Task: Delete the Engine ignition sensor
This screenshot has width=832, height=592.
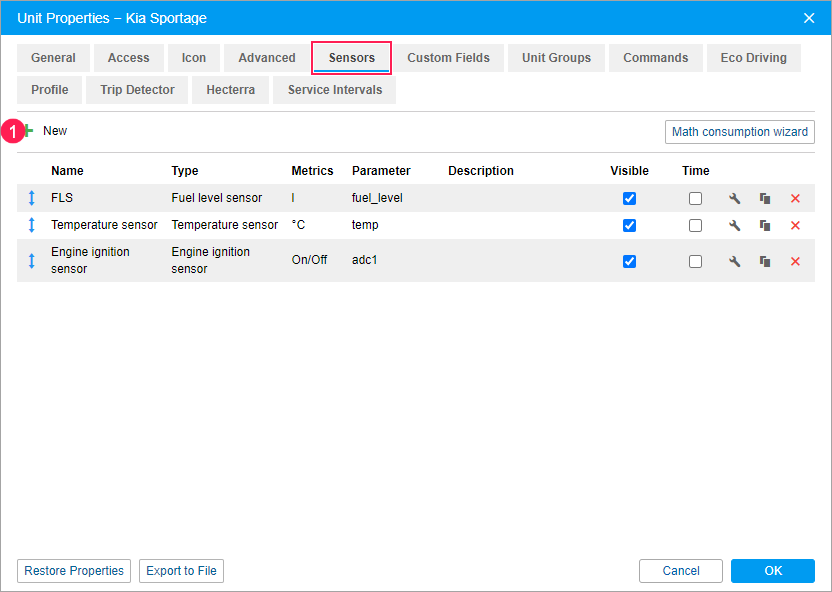Action: point(795,262)
